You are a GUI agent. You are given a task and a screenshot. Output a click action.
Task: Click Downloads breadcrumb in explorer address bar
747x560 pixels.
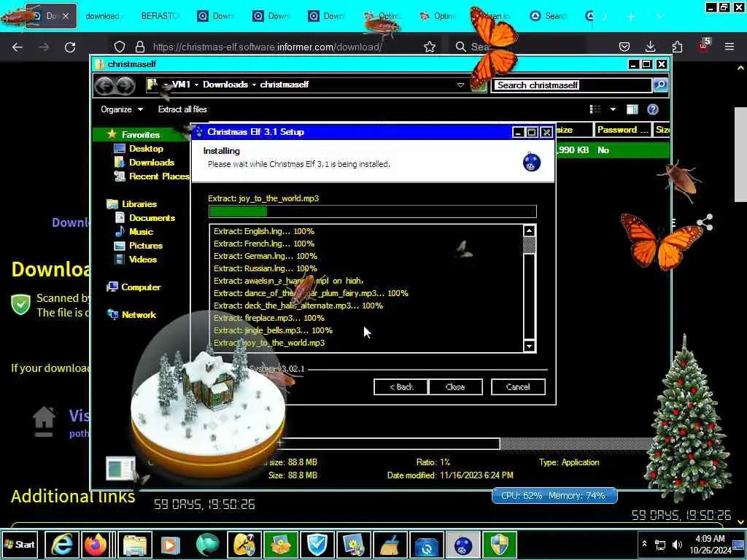(x=225, y=85)
